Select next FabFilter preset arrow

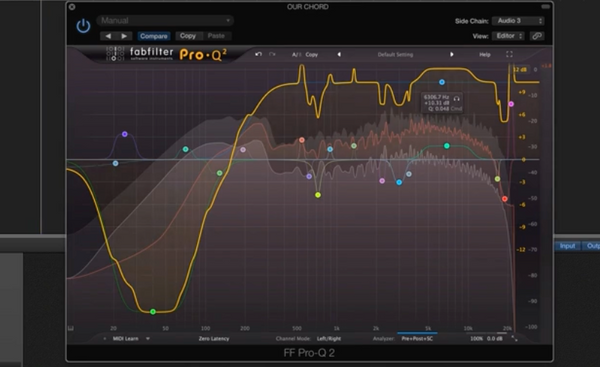[x=452, y=54]
